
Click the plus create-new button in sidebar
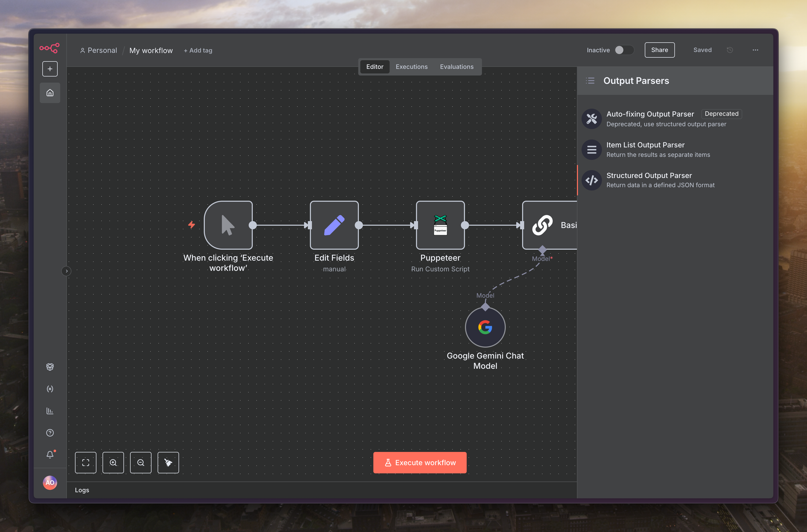[x=50, y=69]
